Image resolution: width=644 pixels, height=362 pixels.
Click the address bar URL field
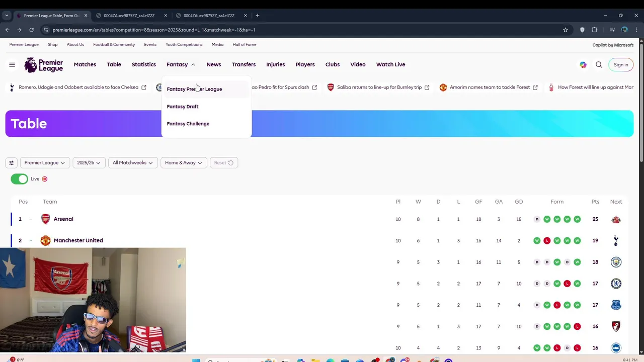(x=302, y=30)
